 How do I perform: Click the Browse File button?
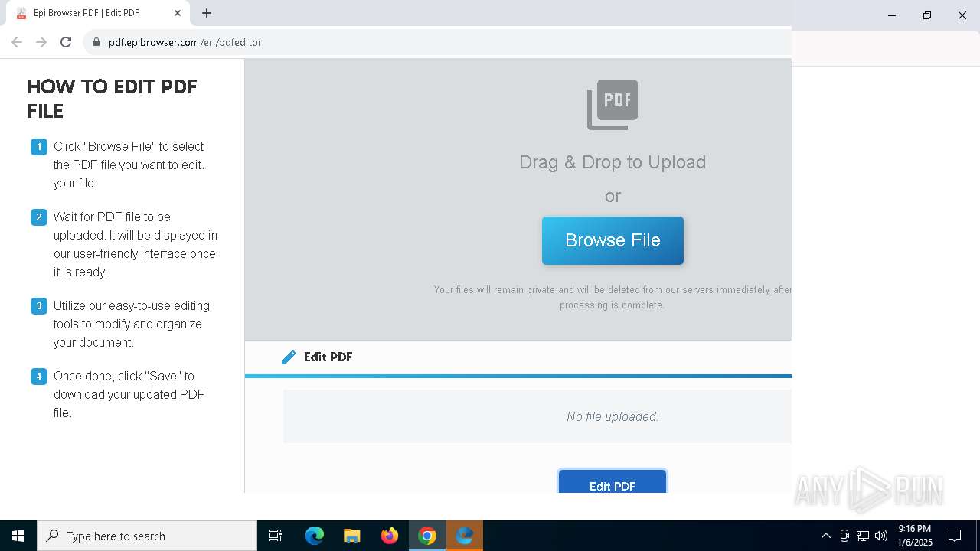pyautogui.click(x=612, y=240)
